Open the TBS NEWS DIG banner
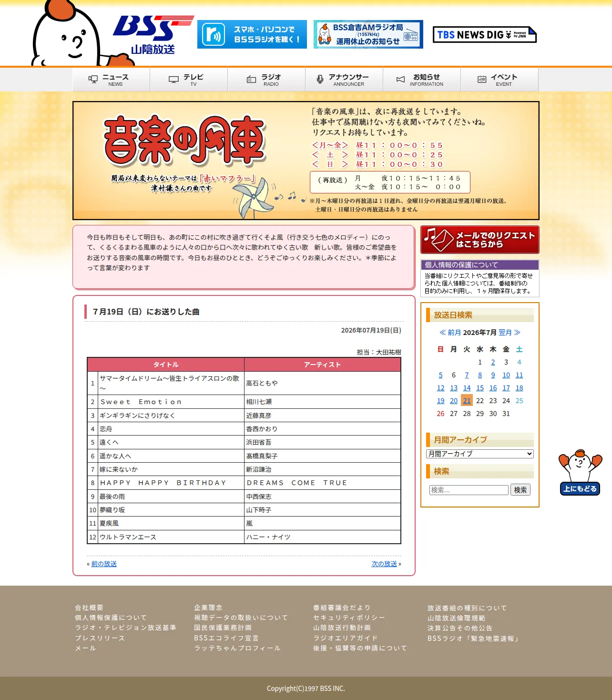Screen dimensions: 612x700 485,35
